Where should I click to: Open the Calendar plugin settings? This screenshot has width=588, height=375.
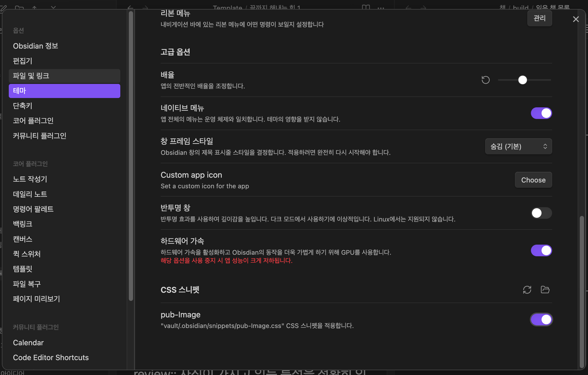pyautogui.click(x=28, y=343)
